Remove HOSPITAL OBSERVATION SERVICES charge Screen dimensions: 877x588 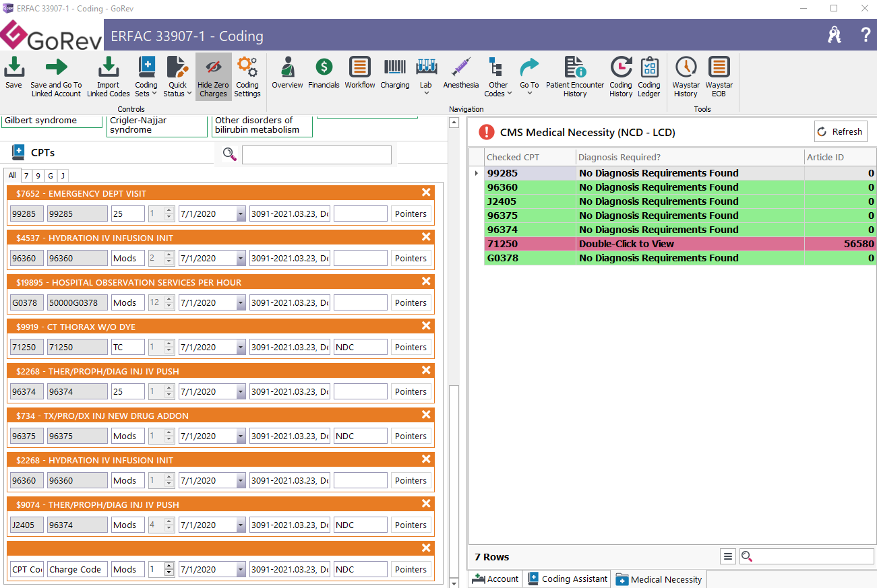point(426,282)
